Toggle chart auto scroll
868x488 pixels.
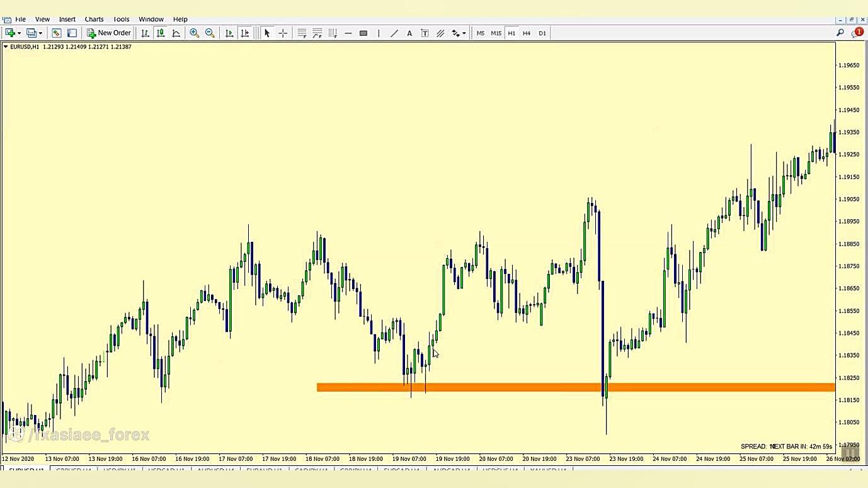(229, 33)
